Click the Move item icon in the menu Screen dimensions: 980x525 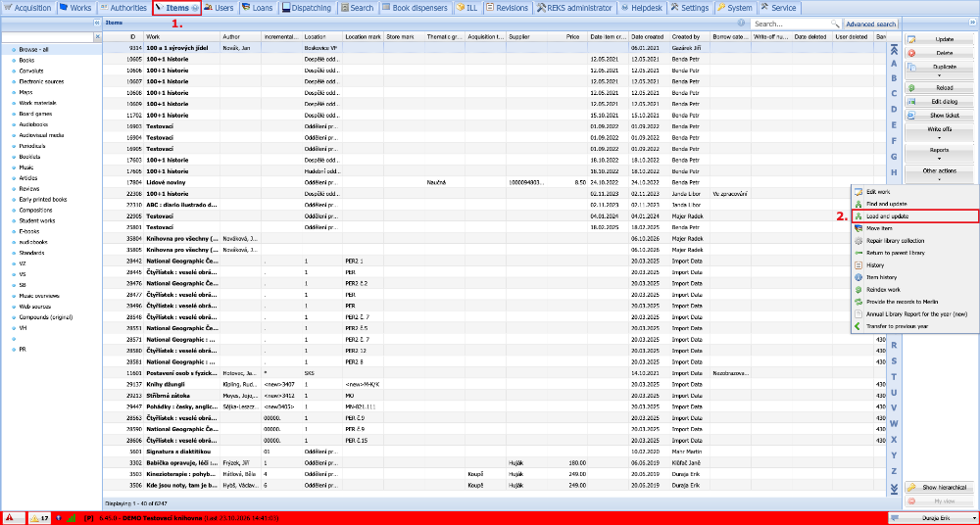coord(858,229)
